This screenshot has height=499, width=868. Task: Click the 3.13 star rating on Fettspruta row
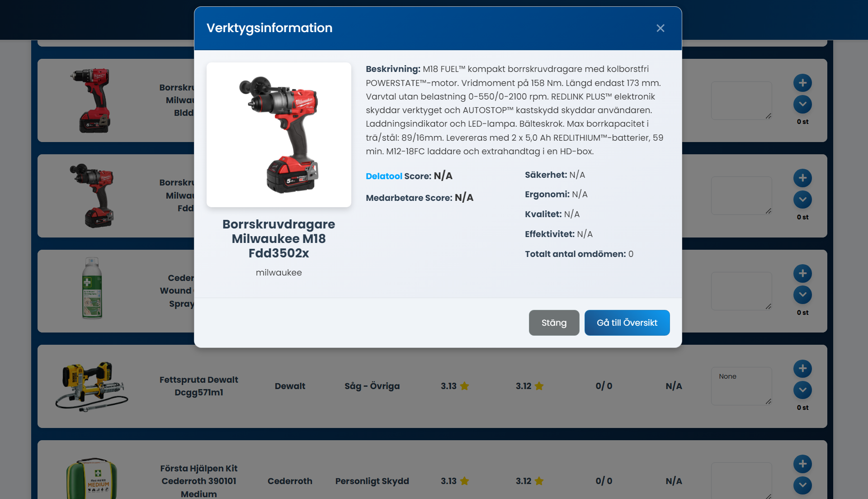pos(454,386)
